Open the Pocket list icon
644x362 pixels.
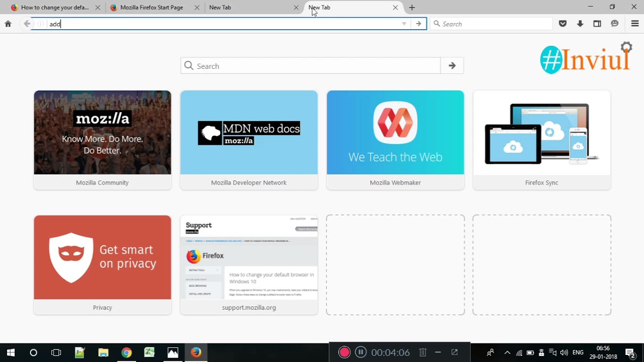563,24
